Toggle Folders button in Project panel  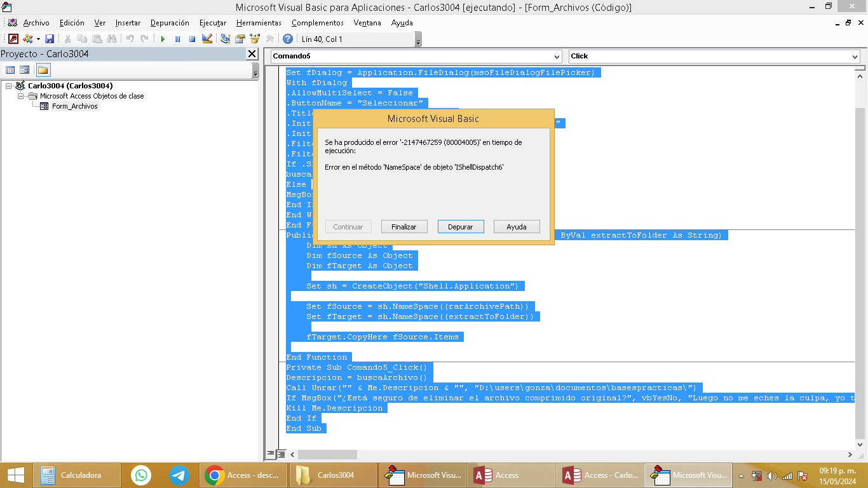[43, 70]
